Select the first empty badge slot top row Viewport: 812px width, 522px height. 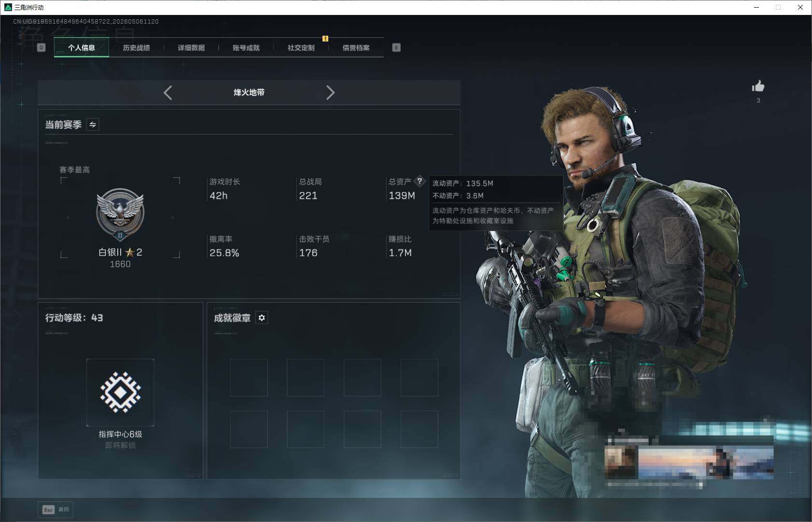point(249,378)
